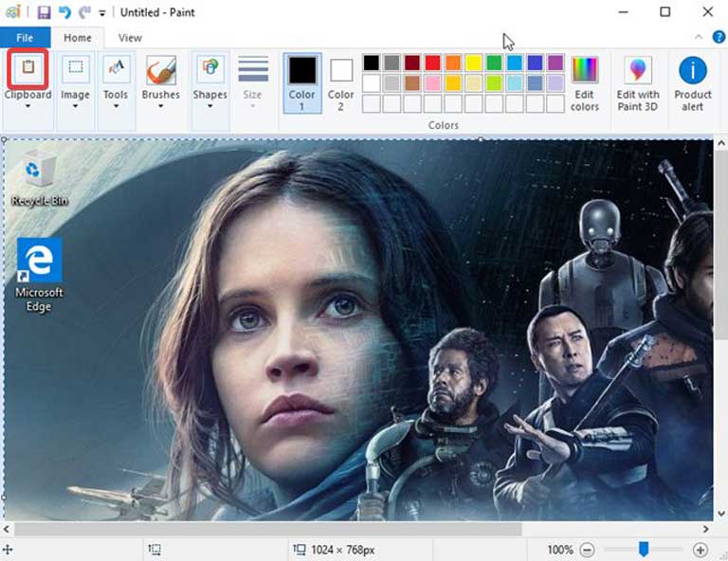This screenshot has height=561, width=728.
Task: Click the Clipboard paste icon
Action: [27, 68]
